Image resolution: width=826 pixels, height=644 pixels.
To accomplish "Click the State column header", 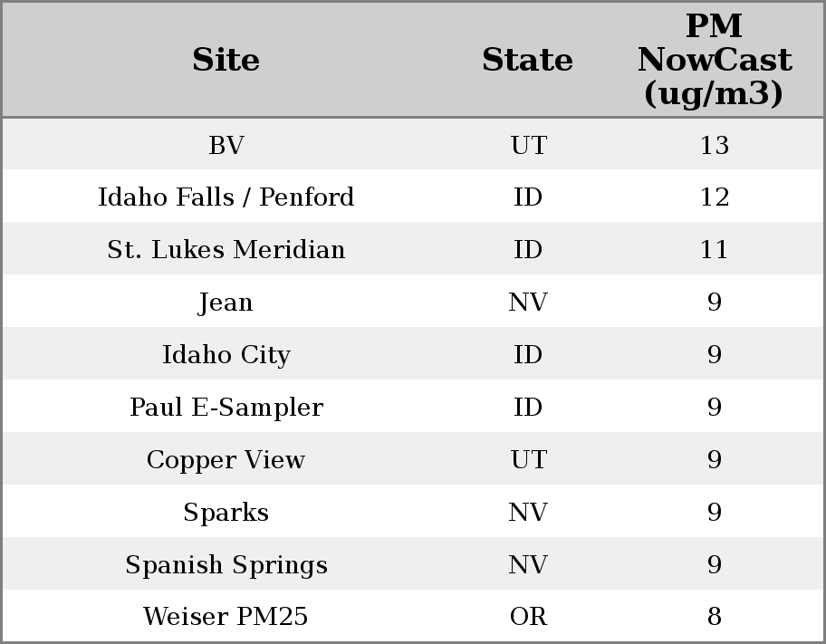I will click(527, 61).
